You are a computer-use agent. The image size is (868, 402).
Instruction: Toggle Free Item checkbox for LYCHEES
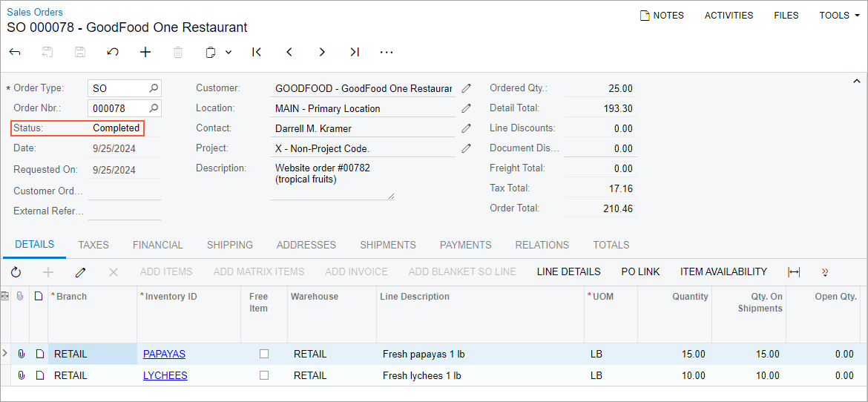coord(263,375)
